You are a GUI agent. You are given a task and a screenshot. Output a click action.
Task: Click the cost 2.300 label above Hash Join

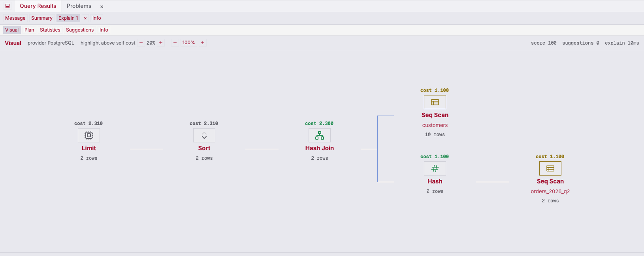pos(319,123)
